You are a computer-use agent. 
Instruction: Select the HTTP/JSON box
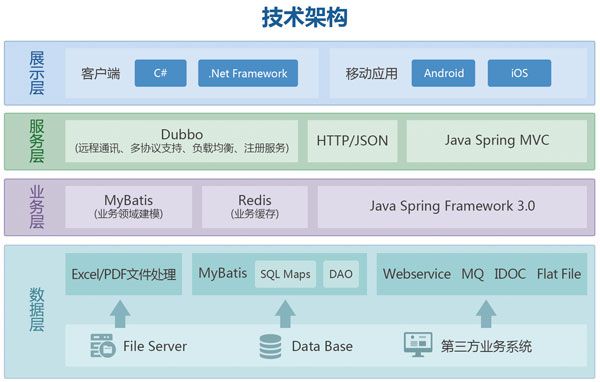[x=352, y=141]
